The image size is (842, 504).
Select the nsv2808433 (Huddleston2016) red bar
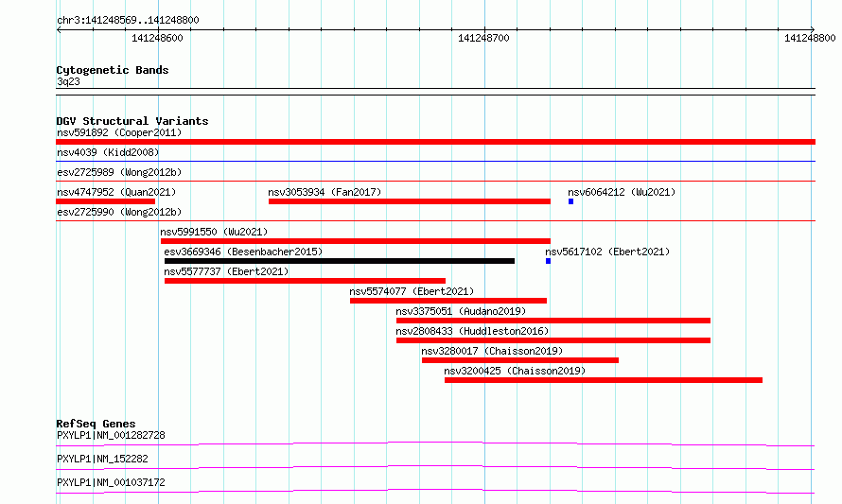553,340
